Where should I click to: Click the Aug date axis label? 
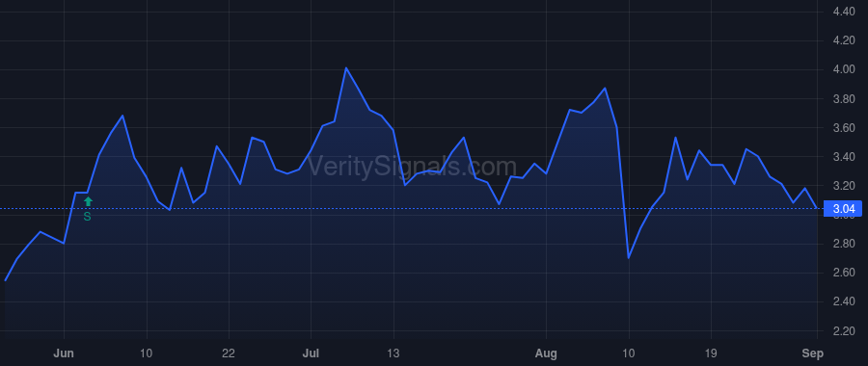(546, 353)
